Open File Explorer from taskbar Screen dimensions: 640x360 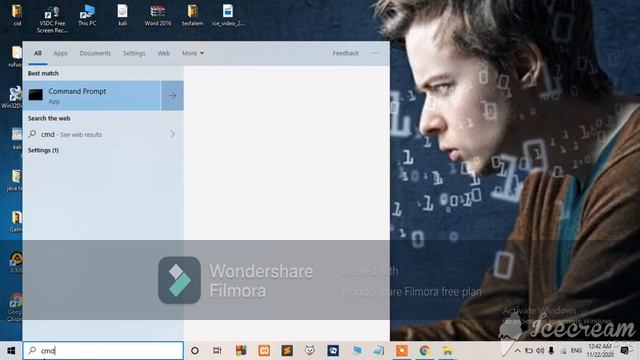(x=447, y=351)
